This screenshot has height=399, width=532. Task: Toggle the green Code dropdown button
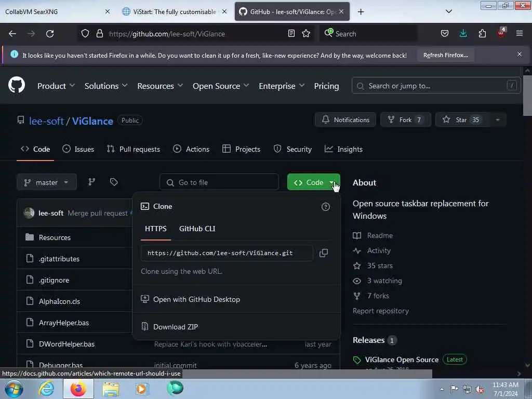(313, 182)
